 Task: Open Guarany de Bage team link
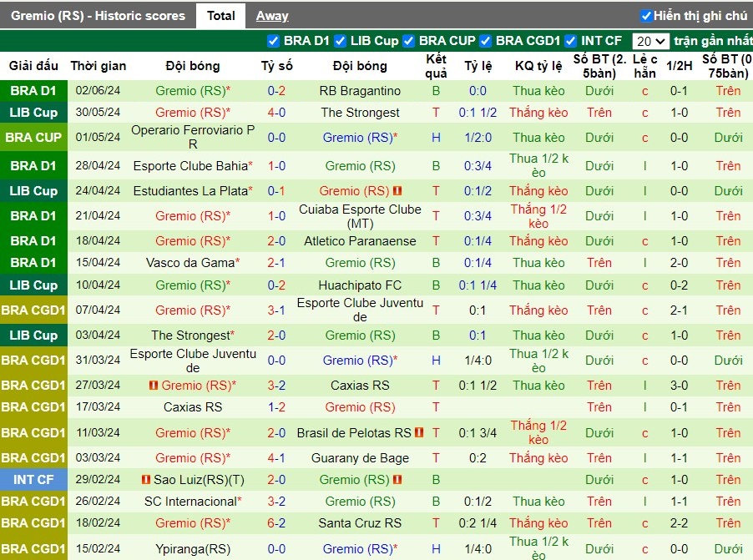pos(360,458)
